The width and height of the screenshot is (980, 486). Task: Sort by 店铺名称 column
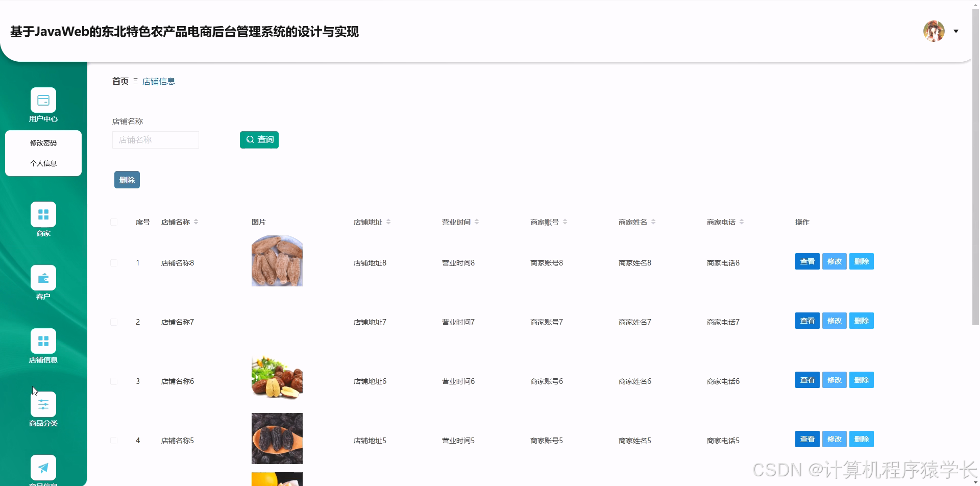tap(196, 222)
